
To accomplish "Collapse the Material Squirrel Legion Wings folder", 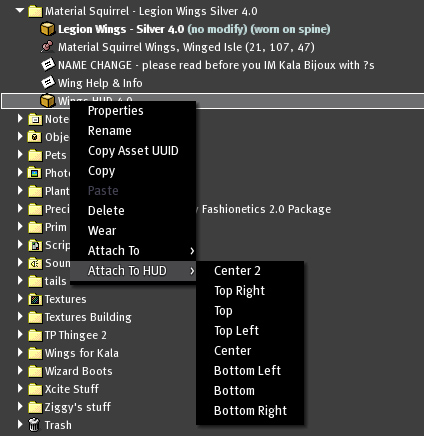I will click(20, 11).
